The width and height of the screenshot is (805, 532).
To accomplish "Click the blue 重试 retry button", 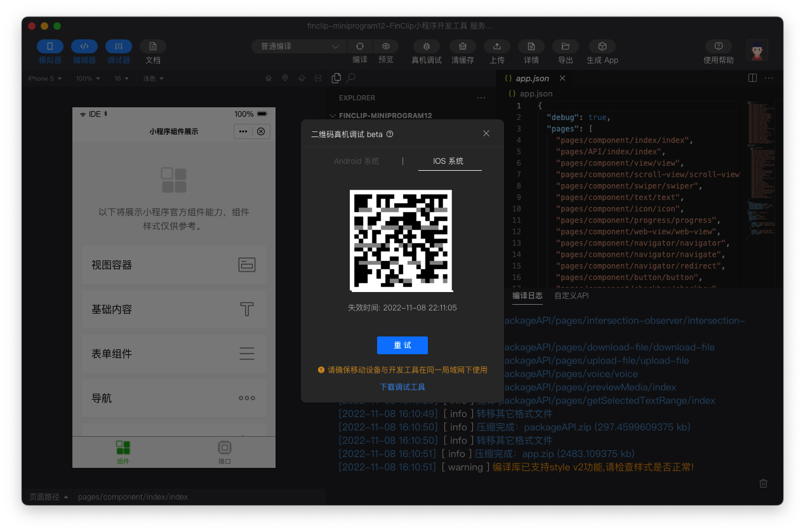I will (x=402, y=345).
